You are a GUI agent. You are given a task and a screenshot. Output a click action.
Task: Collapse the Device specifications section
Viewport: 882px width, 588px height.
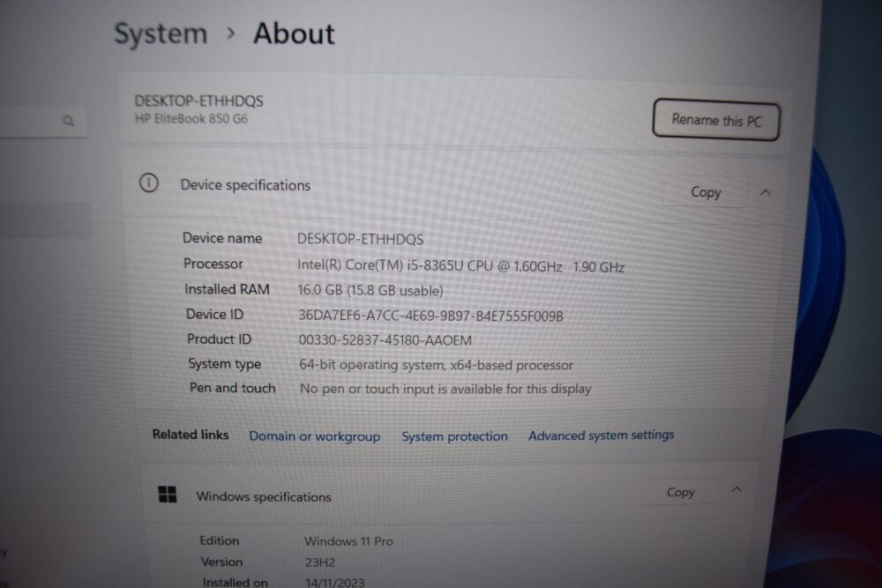pos(765,192)
